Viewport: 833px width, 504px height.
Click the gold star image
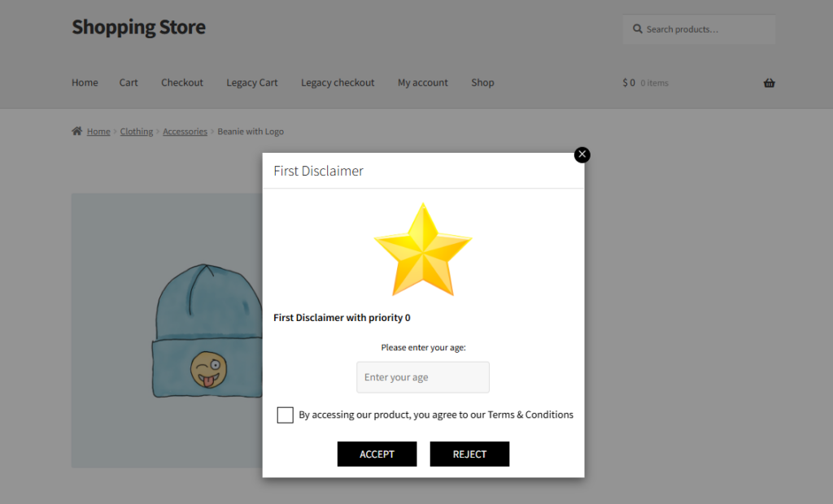(423, 249)
